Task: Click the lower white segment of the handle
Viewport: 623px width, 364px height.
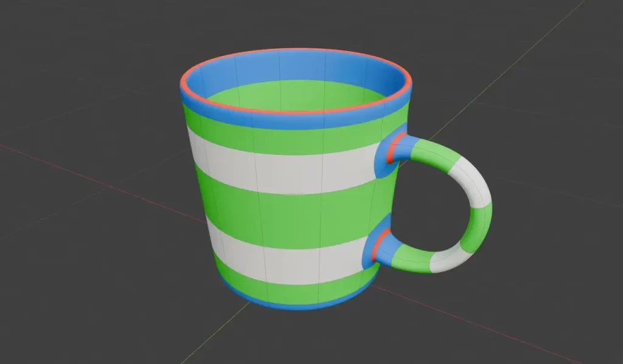Action: coord(448,259)
